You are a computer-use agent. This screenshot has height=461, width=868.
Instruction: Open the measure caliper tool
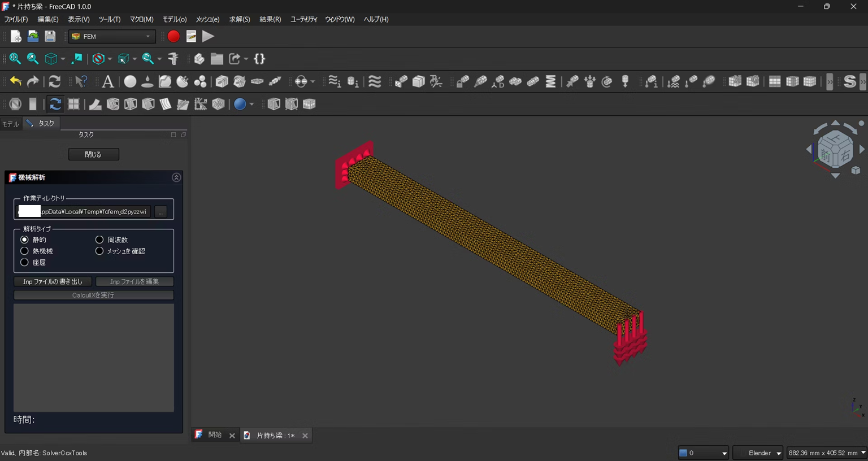(173, 59)
